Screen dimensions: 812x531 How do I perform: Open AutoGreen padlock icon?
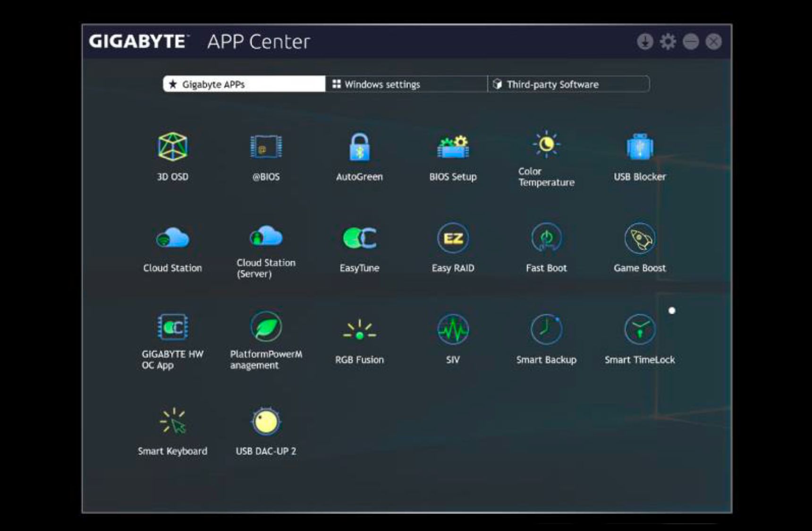pyautogui.click(x=359, y=147)
